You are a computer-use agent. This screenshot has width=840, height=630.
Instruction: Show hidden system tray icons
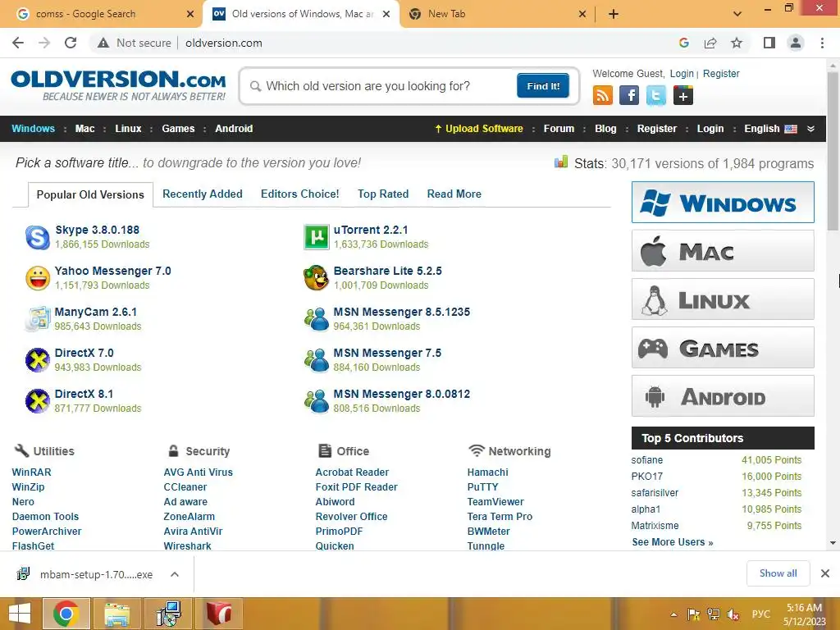[x=674, y=614]
